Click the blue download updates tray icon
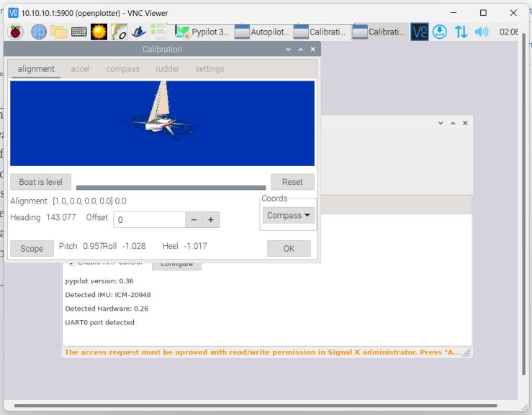 440,32
